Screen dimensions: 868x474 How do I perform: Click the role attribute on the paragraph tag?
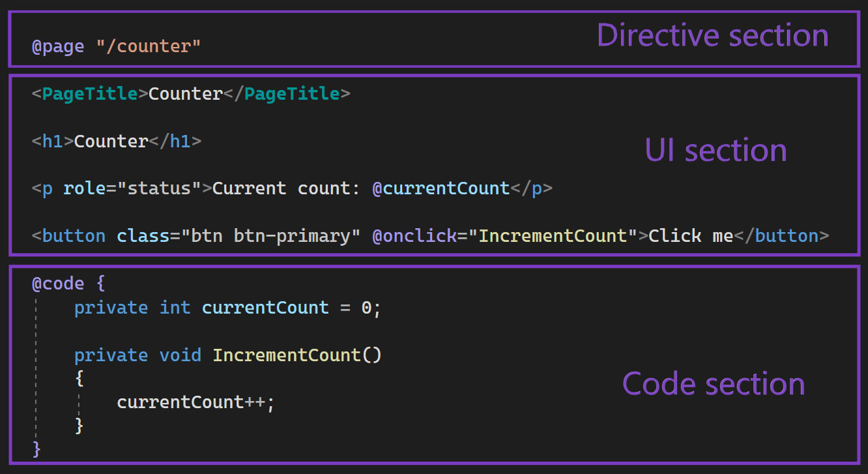85,188
